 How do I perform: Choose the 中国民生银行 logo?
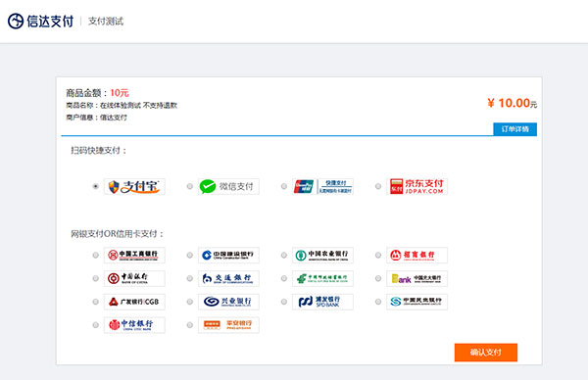pyautogui.click(x=416, y=302)
